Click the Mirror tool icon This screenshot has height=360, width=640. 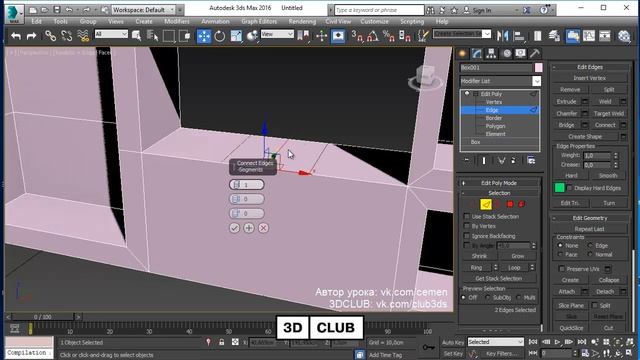pos(503,36)
